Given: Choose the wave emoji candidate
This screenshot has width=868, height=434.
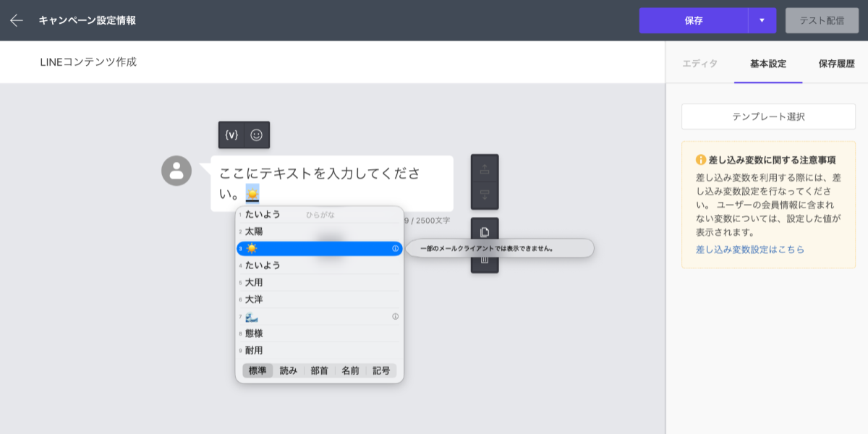Looking at the screenshot, I should pyautogui.click(x=320, y=316).
